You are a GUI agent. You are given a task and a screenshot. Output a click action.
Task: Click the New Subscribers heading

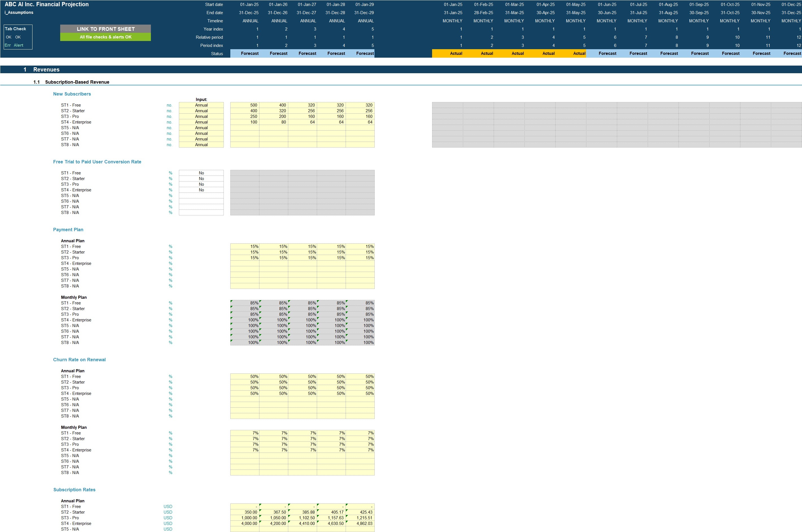click(72, 94)
